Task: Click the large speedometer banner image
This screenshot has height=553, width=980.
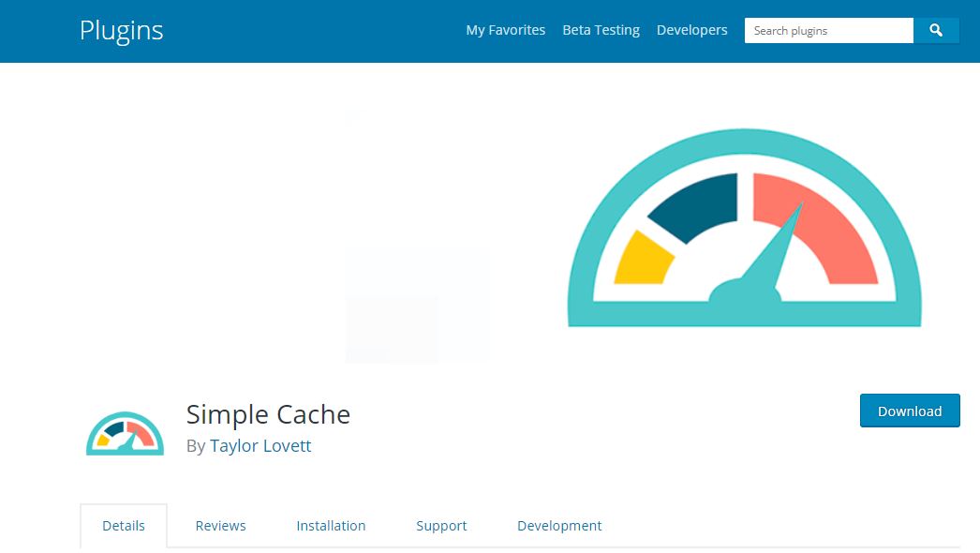Action: click(x=744, y=228)
